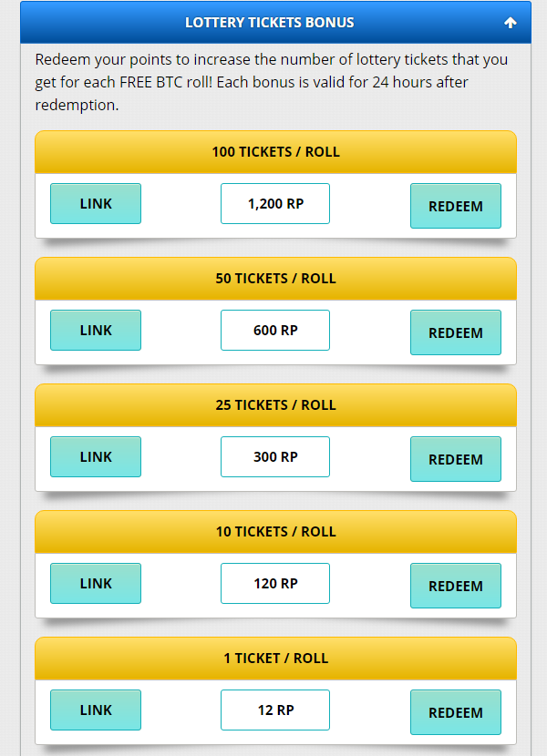The width and height of the screenshot is (547, 756).
Task: Click the 100 TICKETS / ROLL yellow header
Action: 275,152
